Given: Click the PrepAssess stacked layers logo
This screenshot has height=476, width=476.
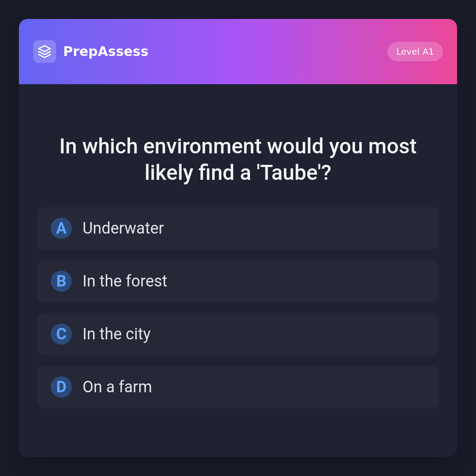Looking at the screenshot, I should click(x=45, y=52).
